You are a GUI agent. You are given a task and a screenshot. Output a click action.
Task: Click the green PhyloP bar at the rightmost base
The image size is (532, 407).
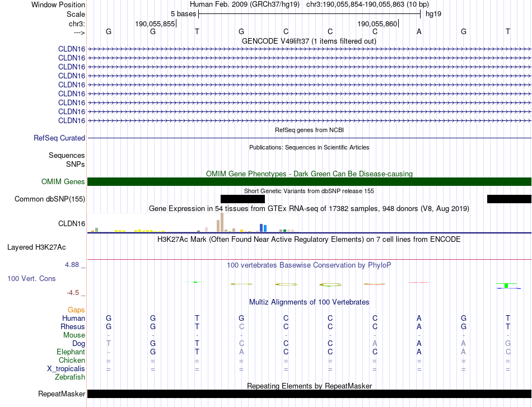point(506,286)
